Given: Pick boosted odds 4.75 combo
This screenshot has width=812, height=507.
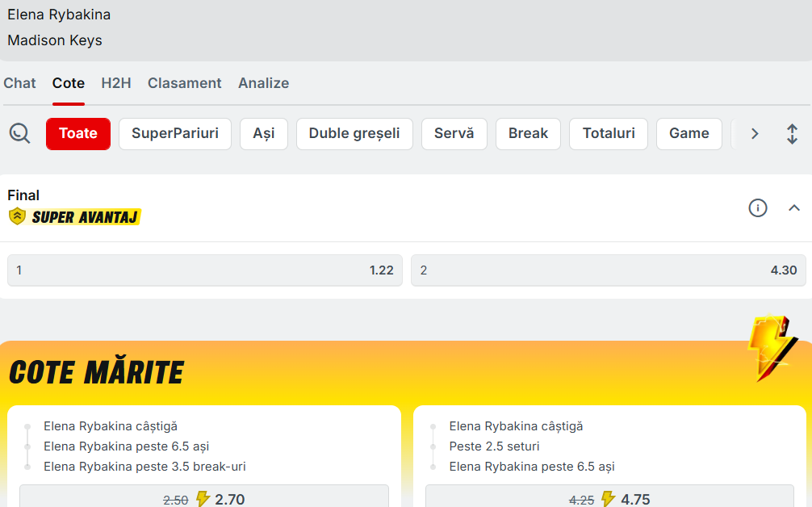Looking at the screenshot, I should click(x=609, y=498).
